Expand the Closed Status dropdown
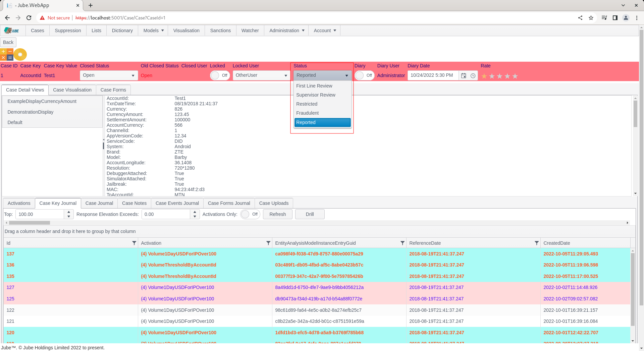Image resolution: width=644 pixels, height=351 pixels. (x=133, y=75)
